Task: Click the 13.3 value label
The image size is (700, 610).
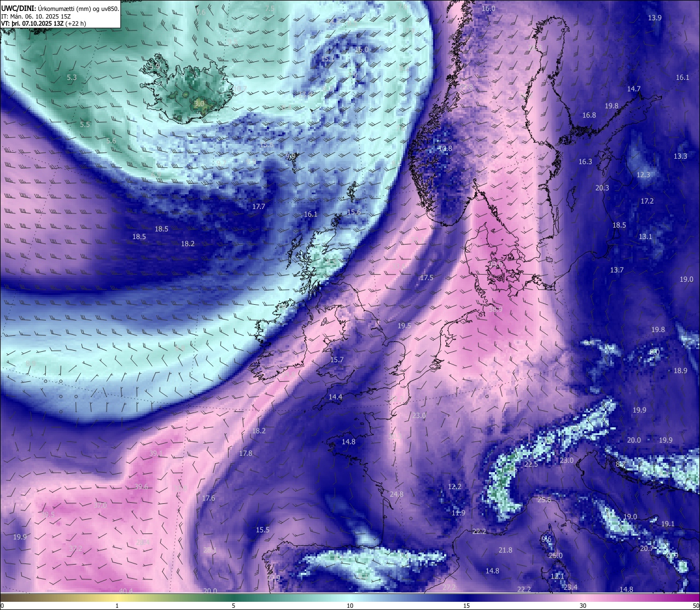Action: tap(680, 156)
